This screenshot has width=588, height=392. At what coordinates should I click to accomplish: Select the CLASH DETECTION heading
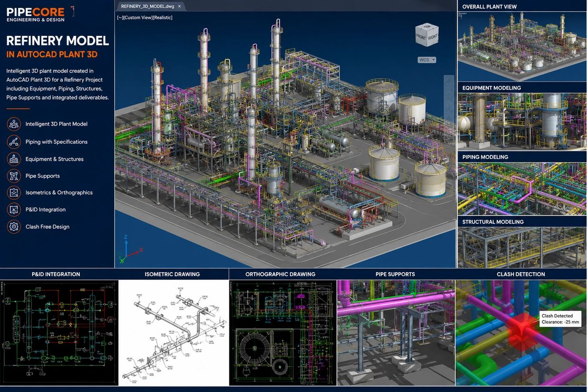[521, 274]
